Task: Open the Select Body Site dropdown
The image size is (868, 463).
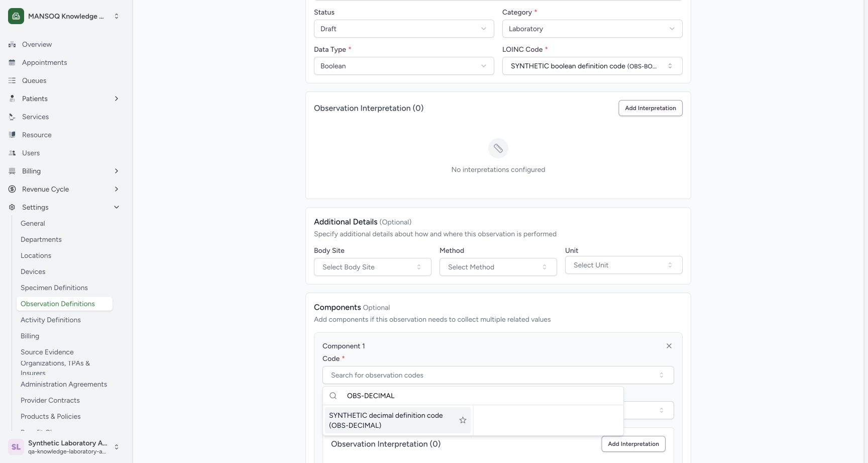Action: [x=373, y=267]
